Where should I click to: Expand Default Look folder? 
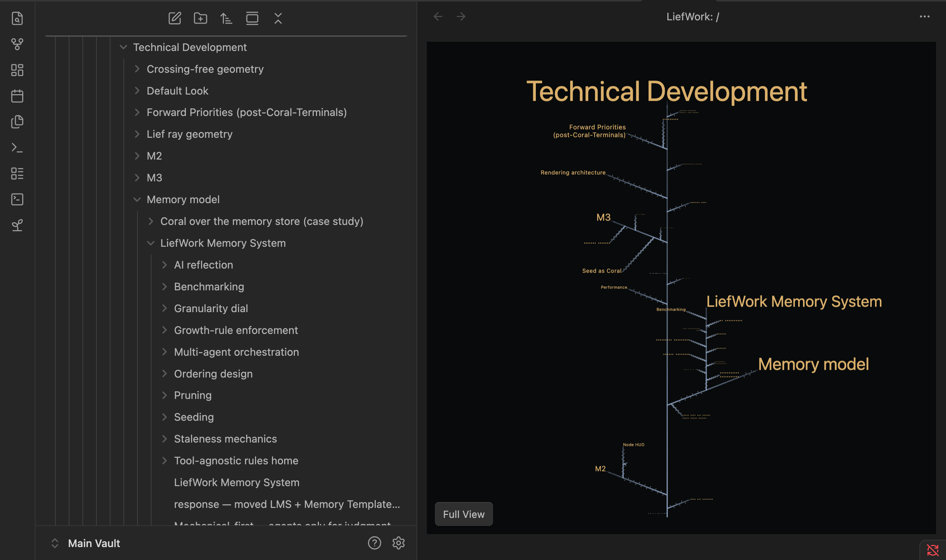tap(137, 91)
